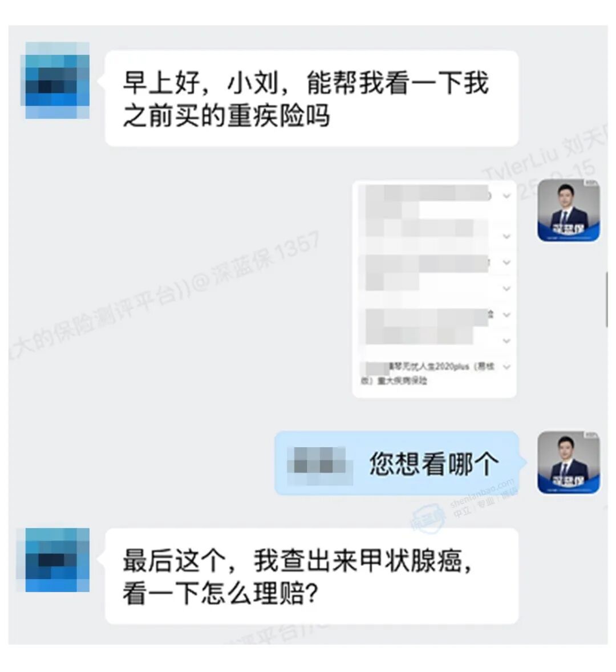Expand the second chevron in the policy list
616x672 pixels.
506,236
